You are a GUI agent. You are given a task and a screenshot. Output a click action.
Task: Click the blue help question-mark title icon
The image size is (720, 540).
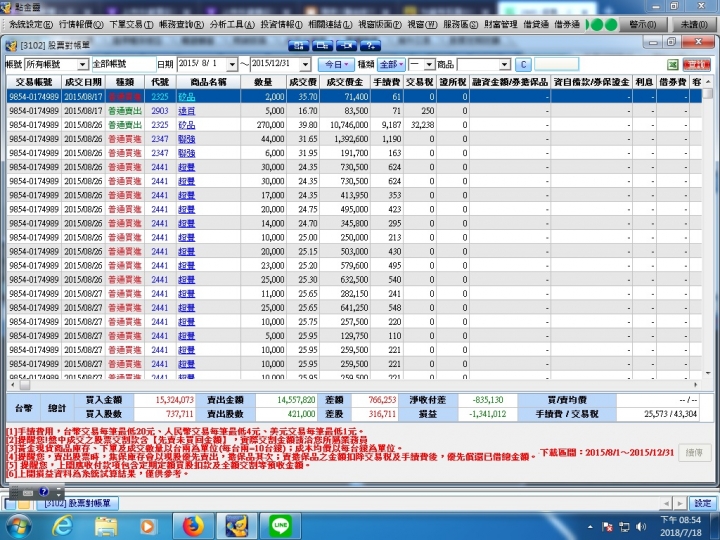(371, 45)
